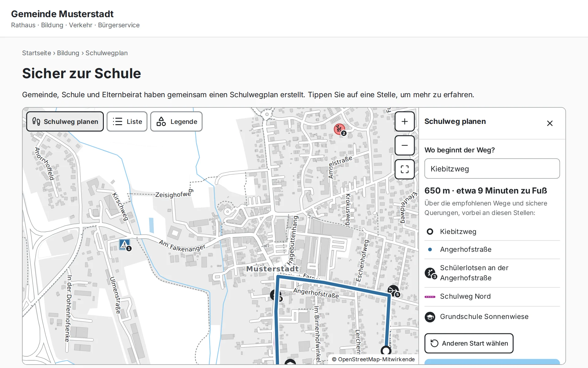Click the purple Schulweg Nord line symbol
Image resolution: width=588 pixels, height=368 pixels.
(430, 297)
